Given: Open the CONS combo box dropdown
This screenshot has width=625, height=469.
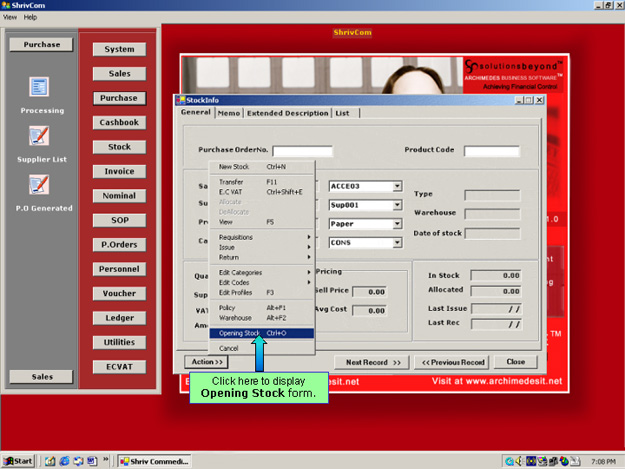Looking at the screenshot, I should tap(397, 242).
